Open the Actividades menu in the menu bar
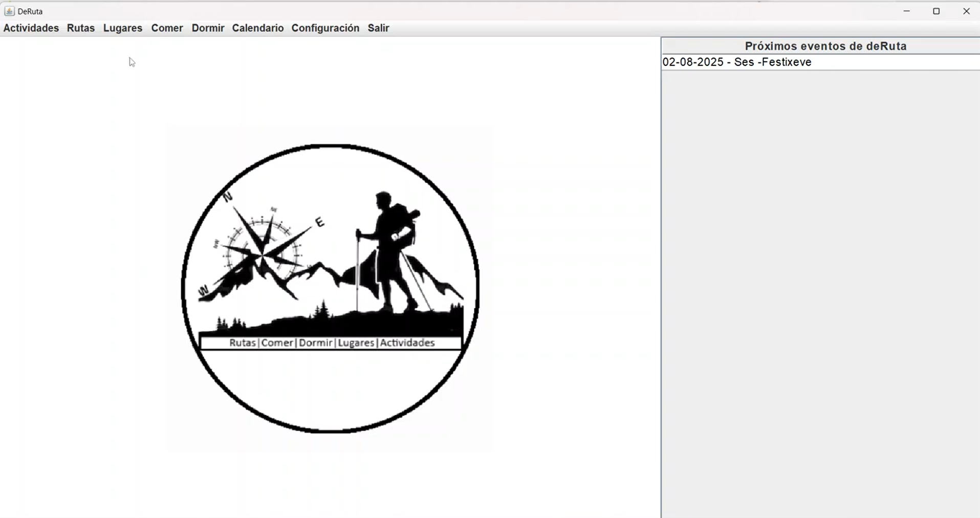The height and width of the screenshot is (518, 980). tap(31, 28)
